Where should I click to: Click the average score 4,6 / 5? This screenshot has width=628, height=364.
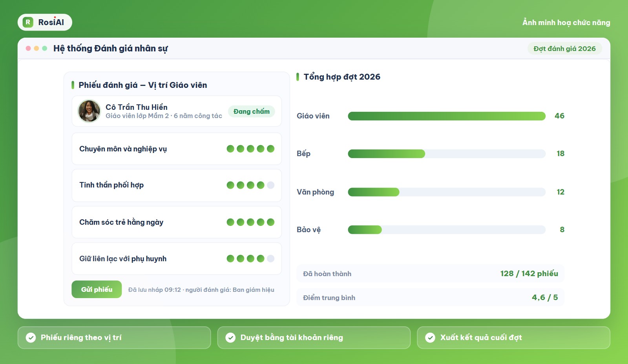coord(545,298)
